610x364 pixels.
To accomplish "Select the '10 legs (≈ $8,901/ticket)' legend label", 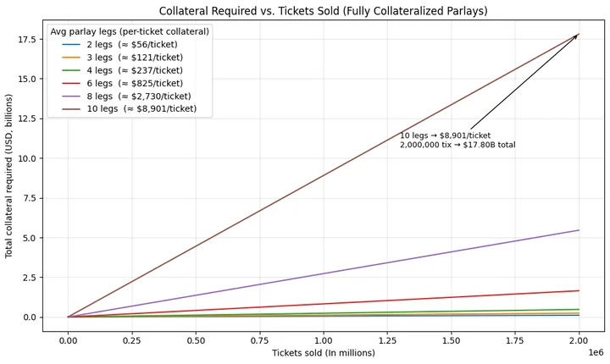I will coord(141,109).
